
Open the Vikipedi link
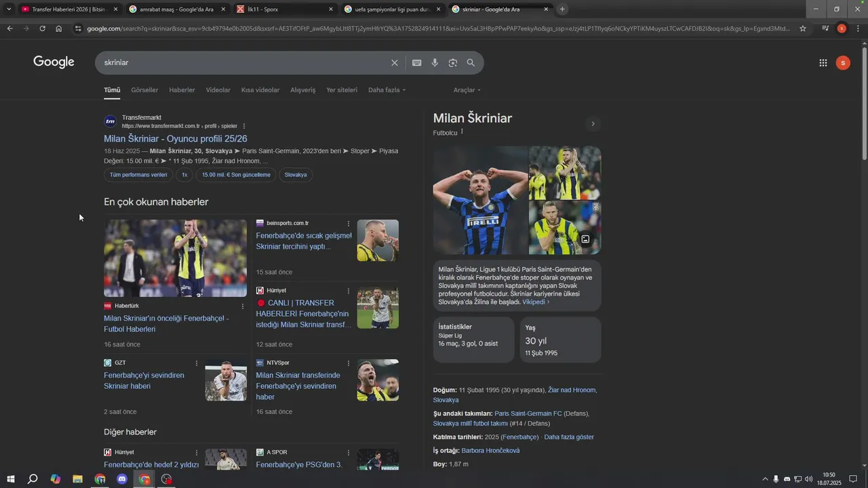click(536, 302)
